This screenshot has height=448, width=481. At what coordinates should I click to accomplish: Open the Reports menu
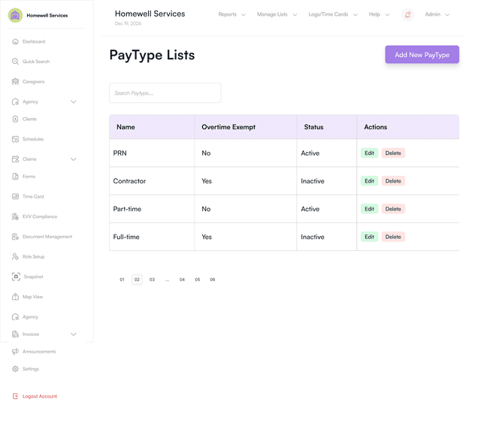point(231,14)
